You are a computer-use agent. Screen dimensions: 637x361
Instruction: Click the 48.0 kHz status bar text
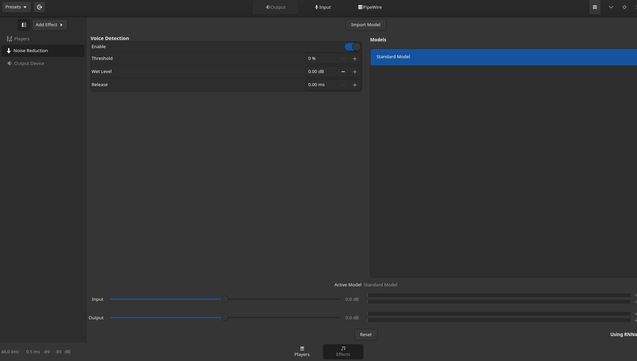pyautogui.click(x=10, y=352)
